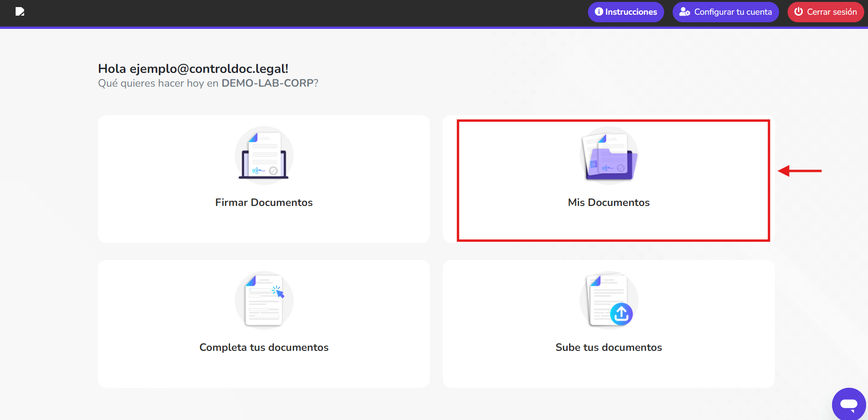Click the info icon beside Instrucciones
868x420 pixels.
[599, 12]
